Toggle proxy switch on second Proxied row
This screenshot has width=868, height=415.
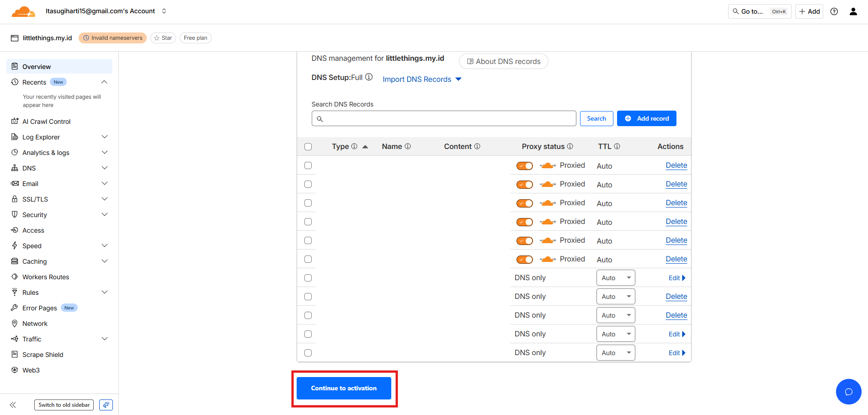coord(525,185)
